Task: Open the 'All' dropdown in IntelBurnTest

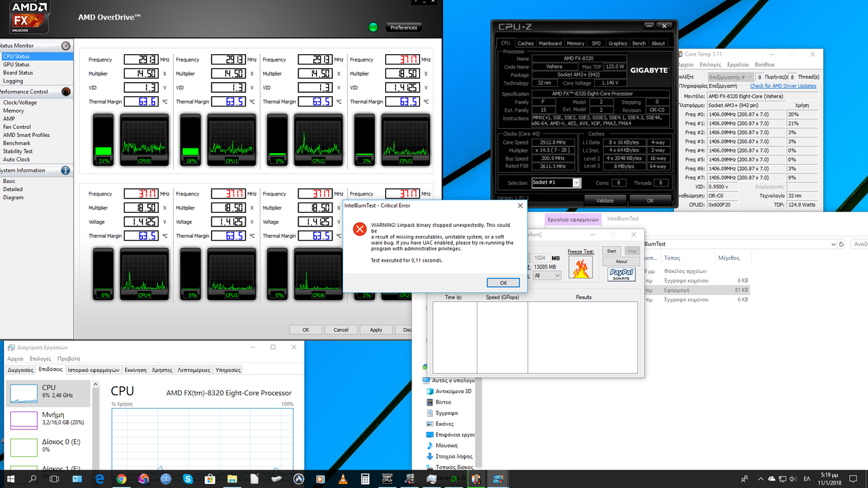Action: [547, 275]
